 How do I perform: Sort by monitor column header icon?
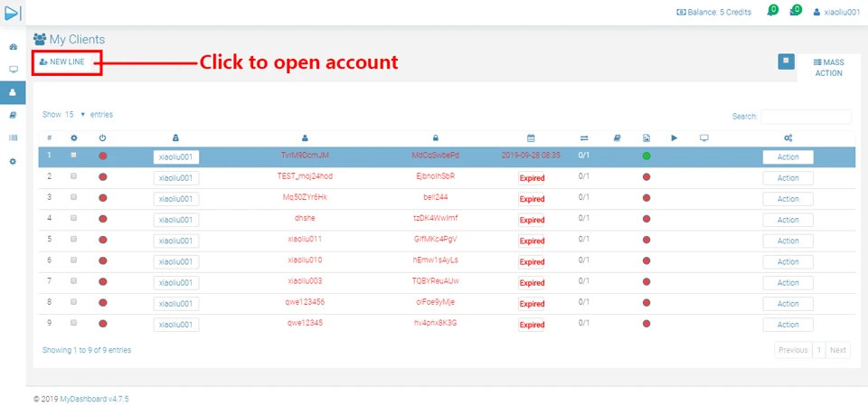pyautogui.click(x=704, y=138)
